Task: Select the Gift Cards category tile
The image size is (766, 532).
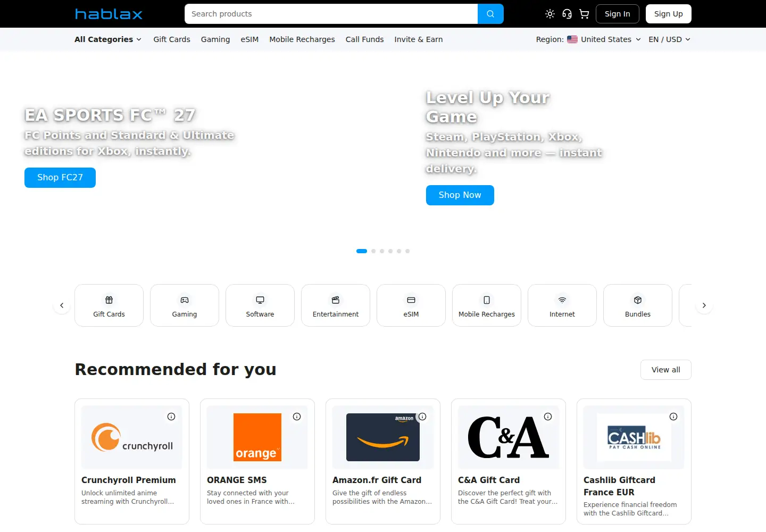Action: [109, 305]
